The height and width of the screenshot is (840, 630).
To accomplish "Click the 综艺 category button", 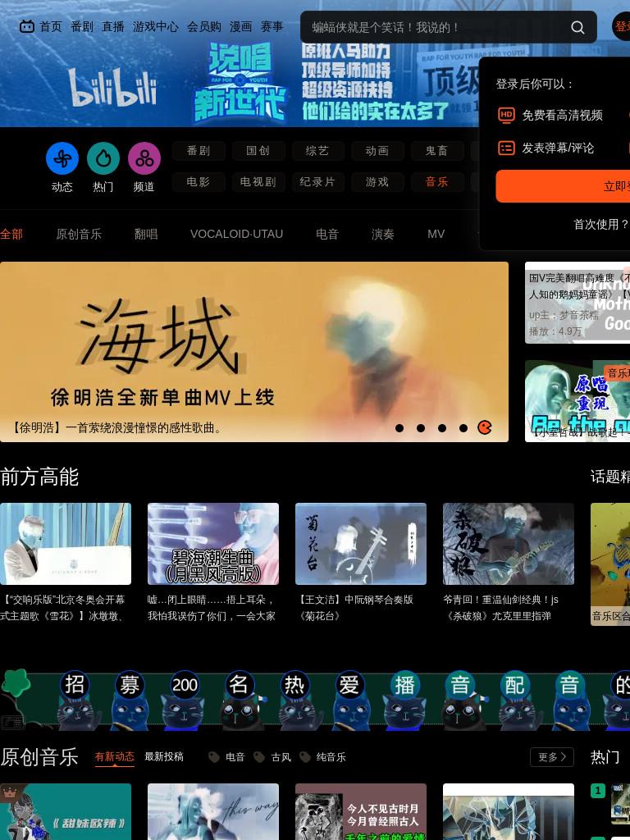I will click(317, 151).
